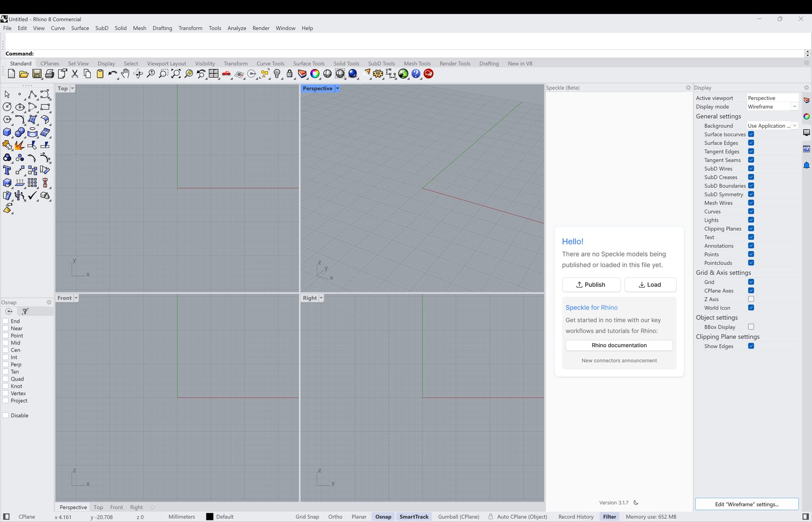Image resolution: width=812 pixels, height=522 pixels.
Task: Switch to the Curve Tools toolbar tab
Action: click(270, 63)
